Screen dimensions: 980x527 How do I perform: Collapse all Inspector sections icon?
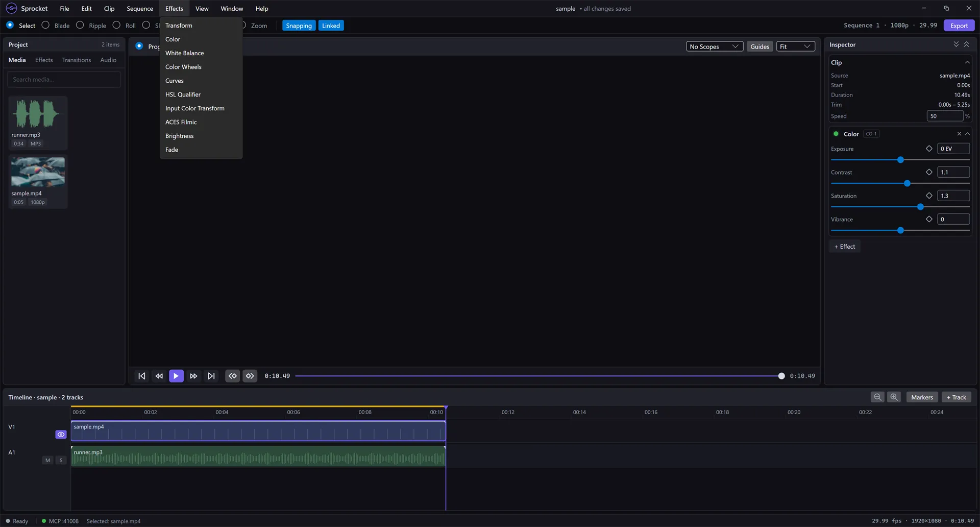(x=966, y=44)
